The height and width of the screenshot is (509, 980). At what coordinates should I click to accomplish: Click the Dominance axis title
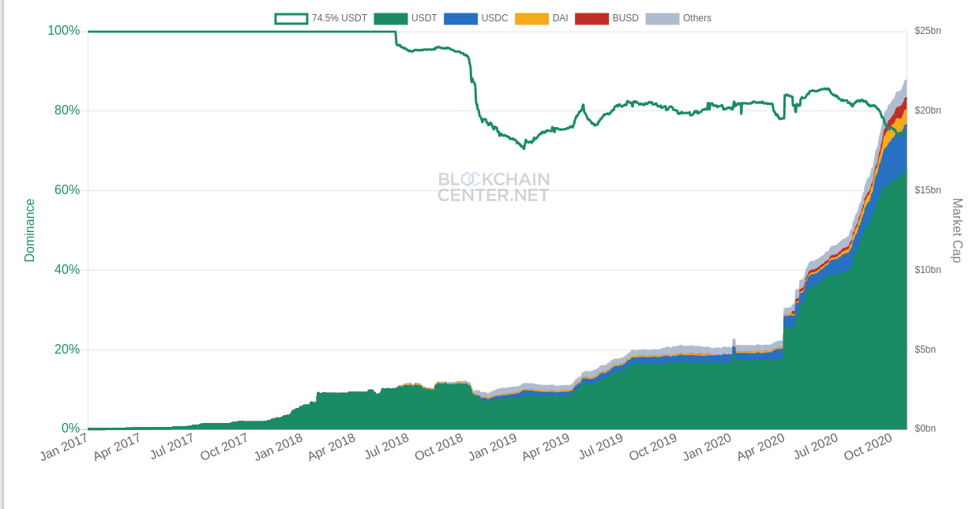coord(30,230)
